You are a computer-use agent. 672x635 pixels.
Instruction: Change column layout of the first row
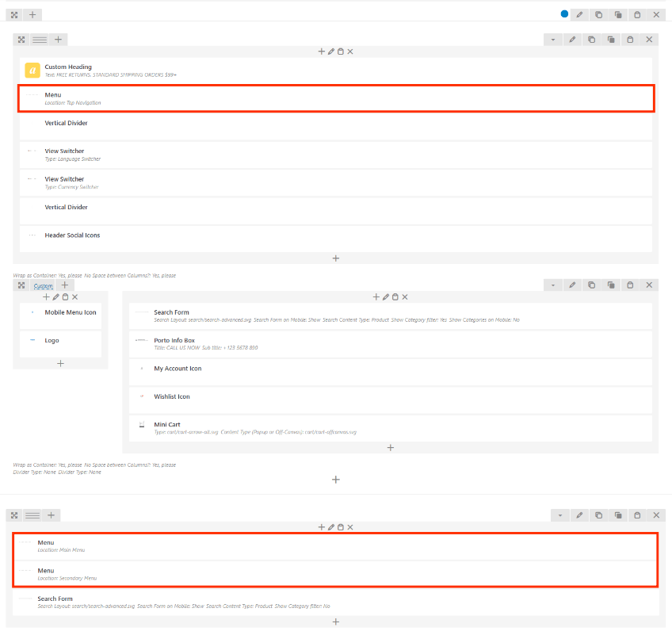[40, 40]
